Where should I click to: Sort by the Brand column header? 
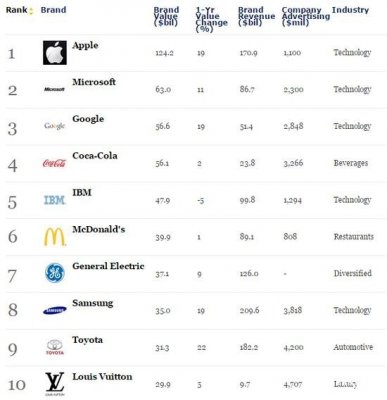tap(53, 10)
